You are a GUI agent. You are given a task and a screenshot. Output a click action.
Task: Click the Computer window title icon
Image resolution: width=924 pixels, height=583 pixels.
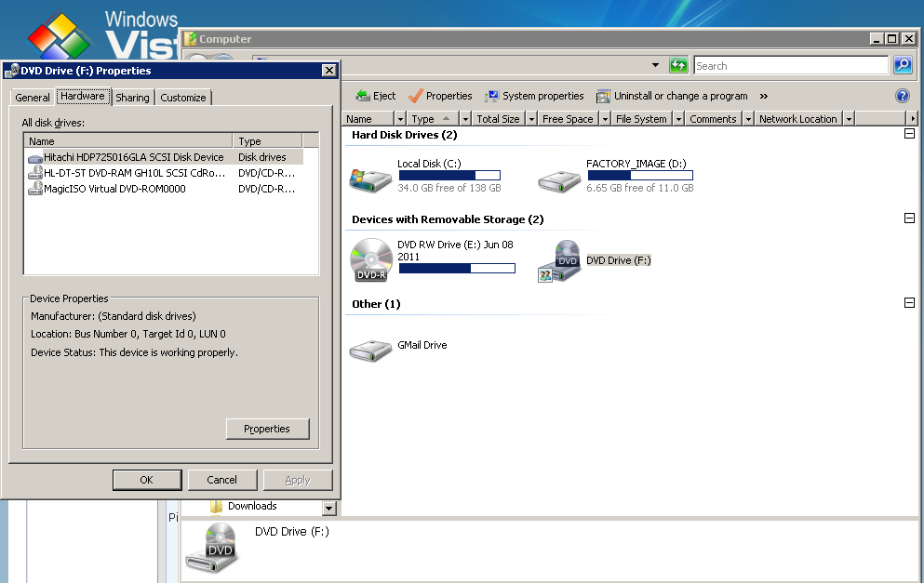pyautogui.click(x=191, y=39)
